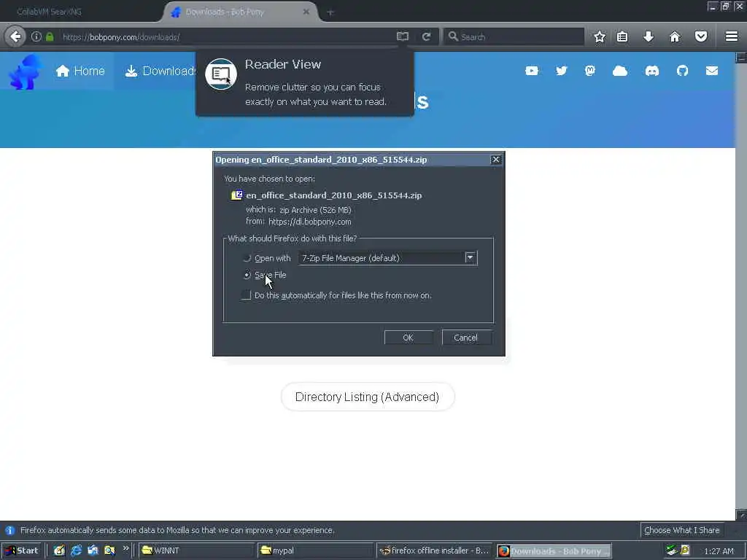This screenshot has height=560, width=747.
Task: Click the blue Bob Pony logo
Action: tap(25, 72)
